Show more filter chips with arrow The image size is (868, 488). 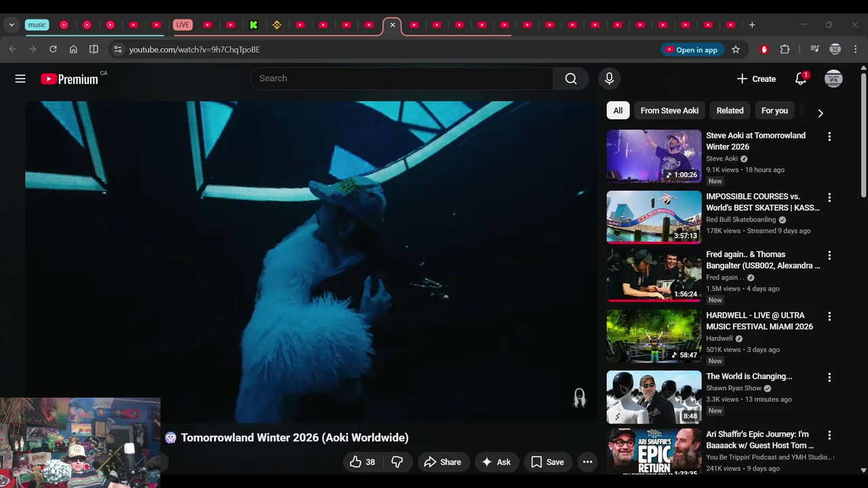coord(820,113)
